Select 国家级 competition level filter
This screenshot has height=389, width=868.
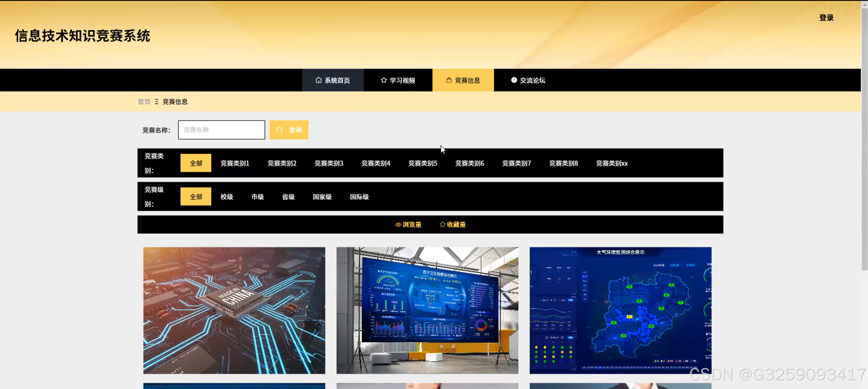tap(322, 197)
